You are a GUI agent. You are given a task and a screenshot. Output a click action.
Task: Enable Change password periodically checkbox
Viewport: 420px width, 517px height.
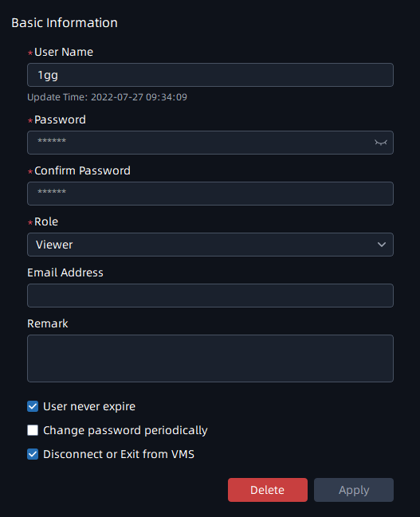pyautogui.click(x=33, y=430)
